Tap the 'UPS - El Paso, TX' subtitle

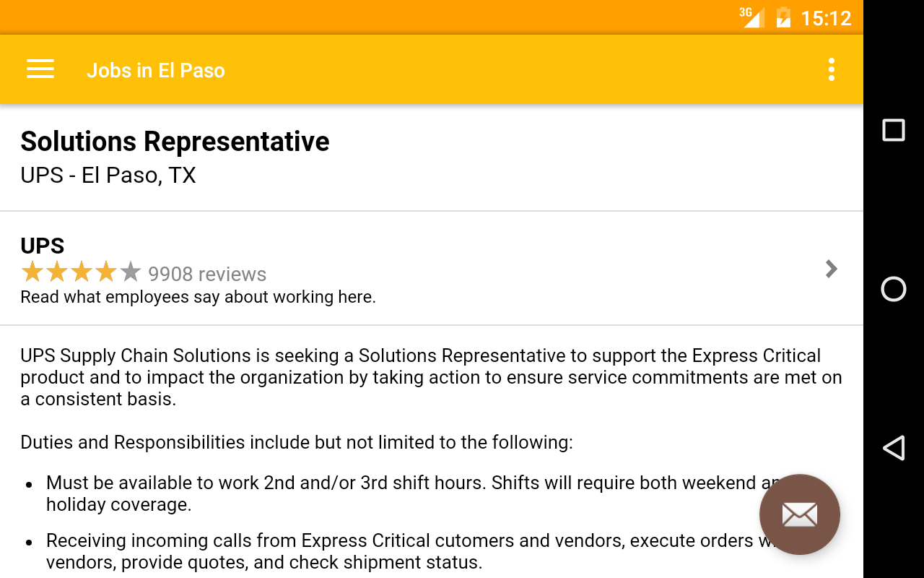108,176
